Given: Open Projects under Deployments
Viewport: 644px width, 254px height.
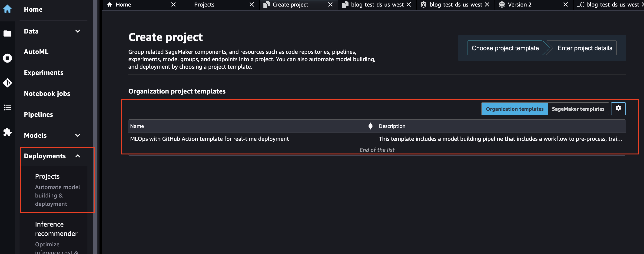Looking at the screenshot, I should point(47,176).
